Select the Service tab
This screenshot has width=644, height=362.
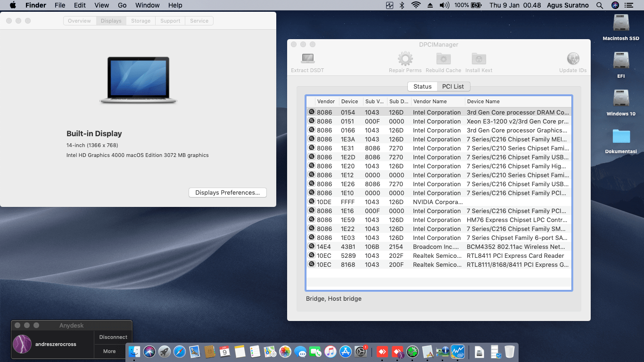pyautogui.click(x=199, y=21)
